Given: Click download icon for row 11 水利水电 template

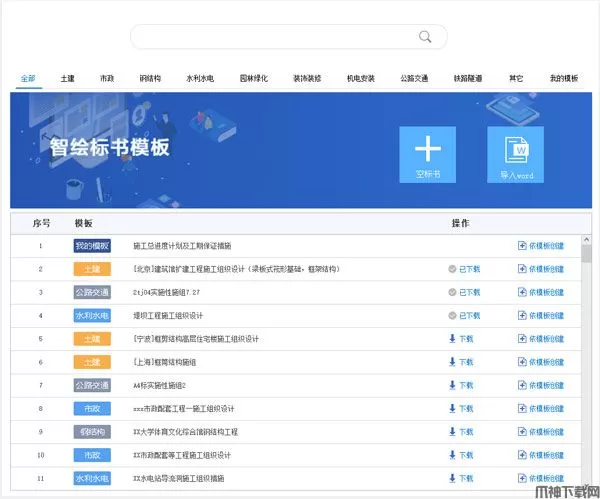Looking at the screenshot, I should pyautogui.click(x=453, y=479).
